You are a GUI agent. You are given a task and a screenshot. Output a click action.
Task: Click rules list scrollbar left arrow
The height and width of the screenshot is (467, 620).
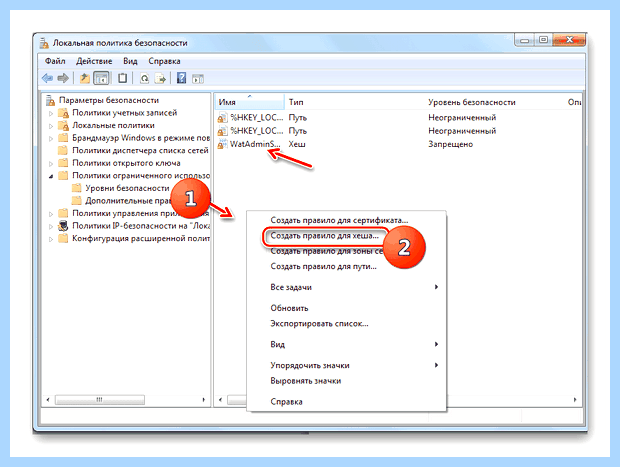click(220, 400)
